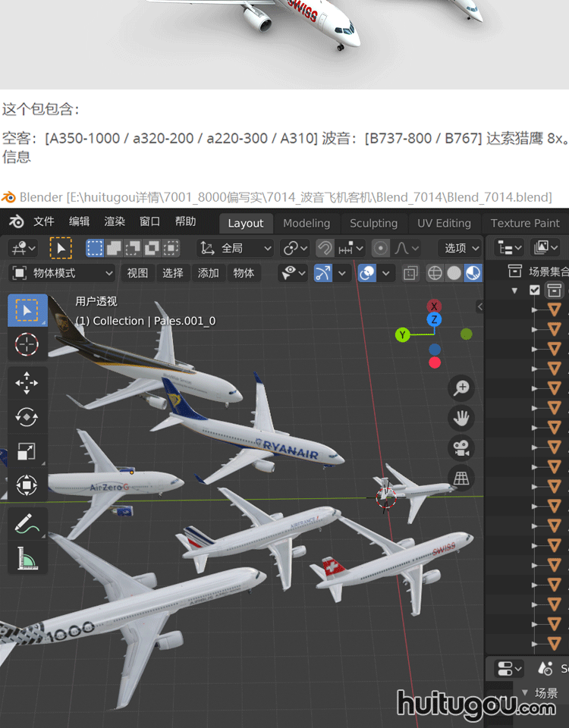Open the snapping options dropdown
Viewport: 569px width, 728px height.
(351, 248)
